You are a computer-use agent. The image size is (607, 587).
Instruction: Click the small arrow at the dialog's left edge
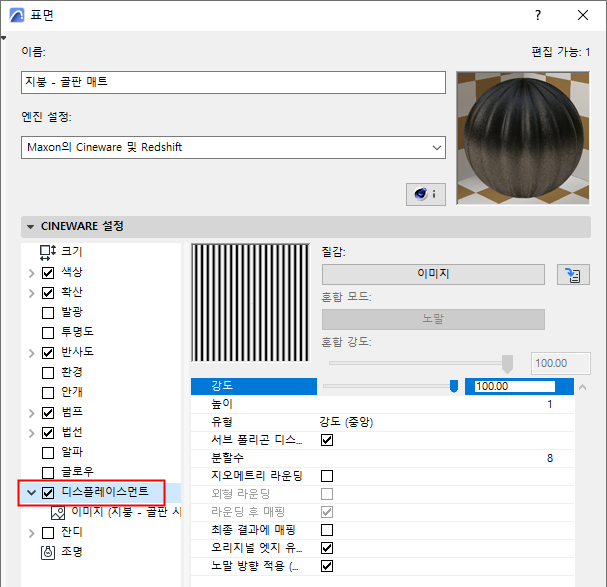[x=3, y=38]
